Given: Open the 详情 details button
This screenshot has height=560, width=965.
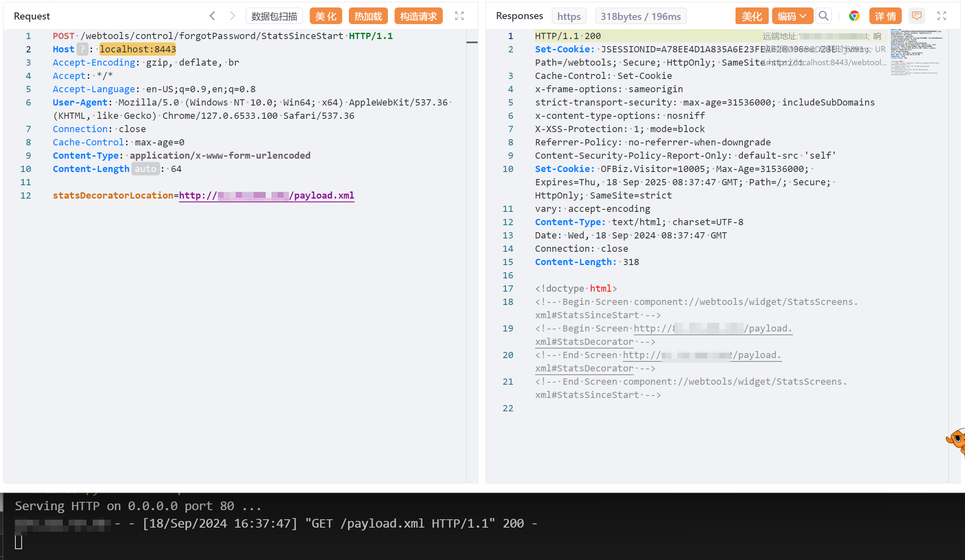Looking at the screenshot, I should (885, 16).
